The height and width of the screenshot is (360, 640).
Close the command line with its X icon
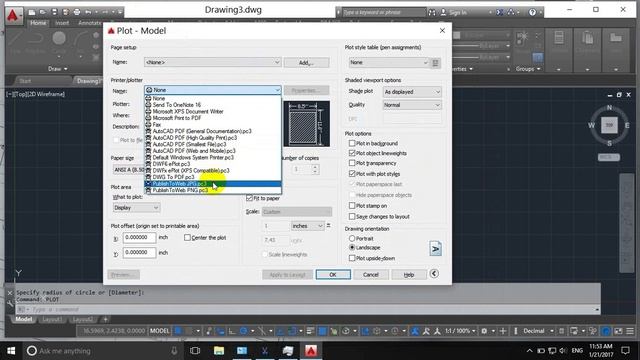pyautogui.click(x=10, y=293)
